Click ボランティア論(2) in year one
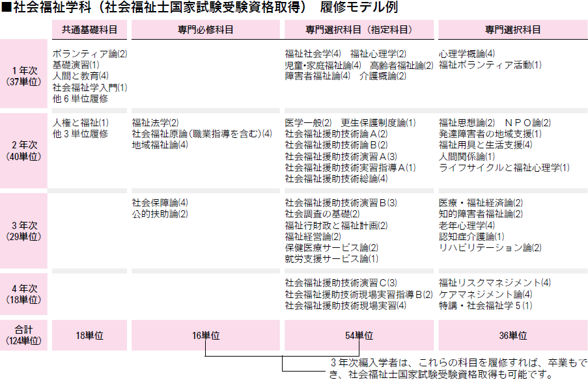Image resolution: width=588 pixels, height=380 pixels. 90,54
